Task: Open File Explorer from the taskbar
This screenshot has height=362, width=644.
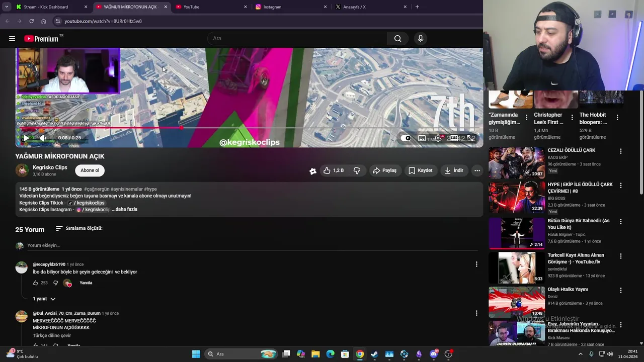Action: (315, 354)
